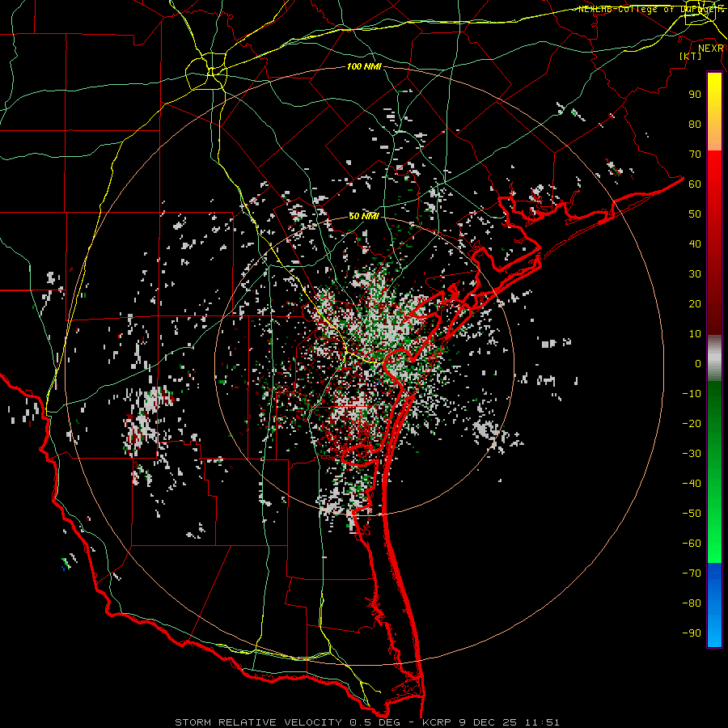This screenshot has height=728, width=728.
Task: Click the '50 NMI' range ring label
Action: pos(364,216)
